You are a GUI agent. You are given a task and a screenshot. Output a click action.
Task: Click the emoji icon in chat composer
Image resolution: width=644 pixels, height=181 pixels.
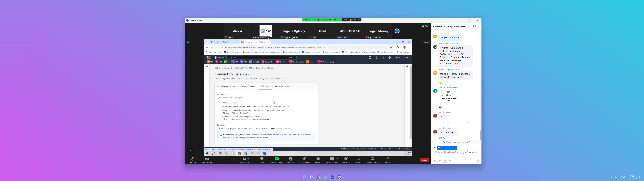440,162
